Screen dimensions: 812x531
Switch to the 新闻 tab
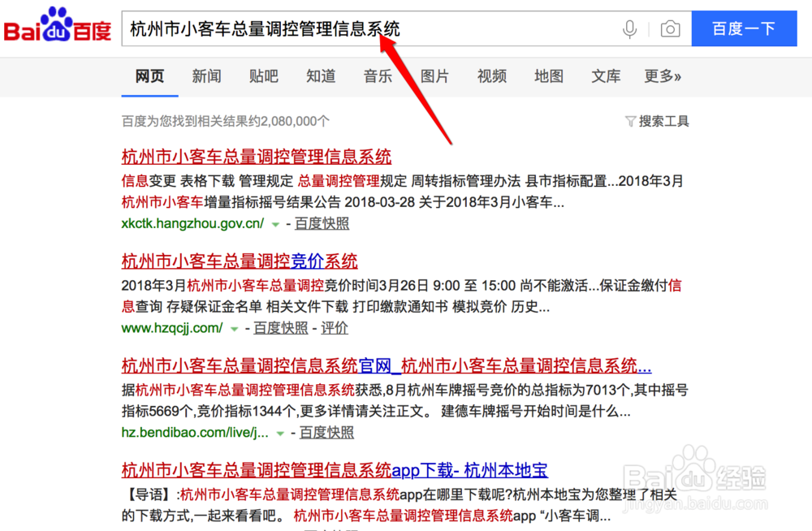point(206,76)
